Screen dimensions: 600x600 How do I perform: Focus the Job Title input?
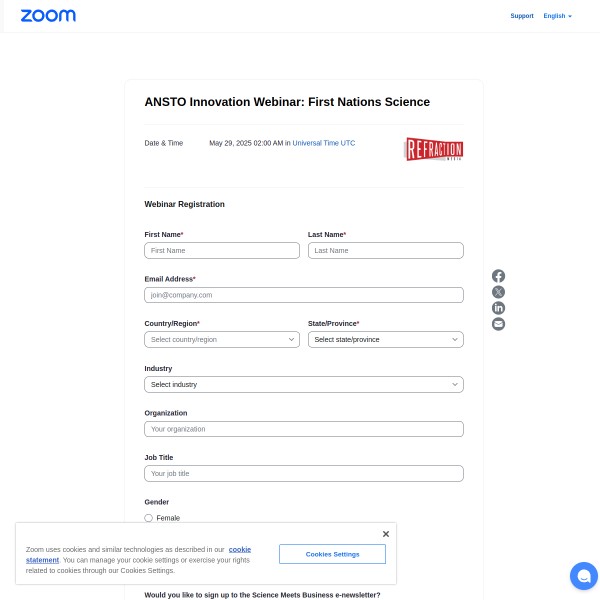[x=304, y=473]
